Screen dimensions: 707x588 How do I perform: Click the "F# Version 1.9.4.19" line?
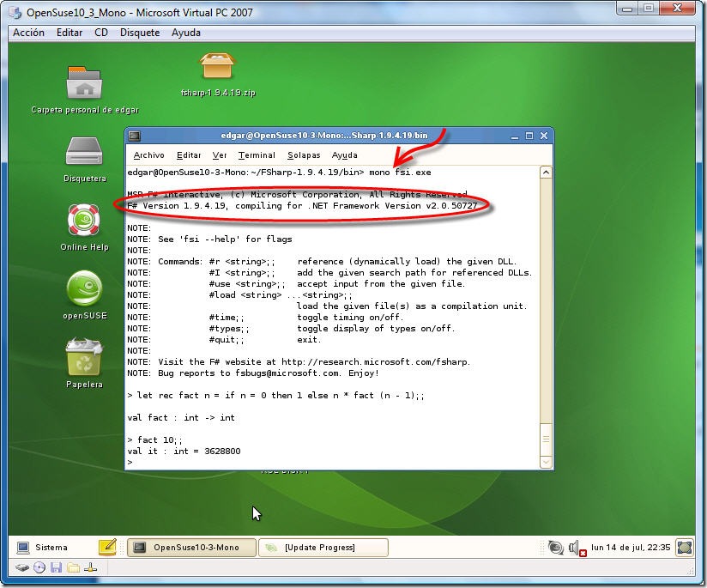click(x=302, y=206)
